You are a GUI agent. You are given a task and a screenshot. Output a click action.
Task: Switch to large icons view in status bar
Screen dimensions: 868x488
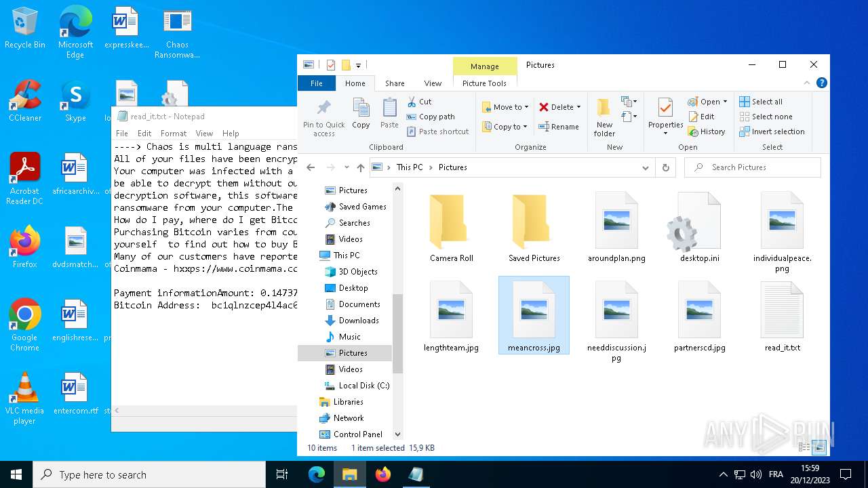[819, 447]
